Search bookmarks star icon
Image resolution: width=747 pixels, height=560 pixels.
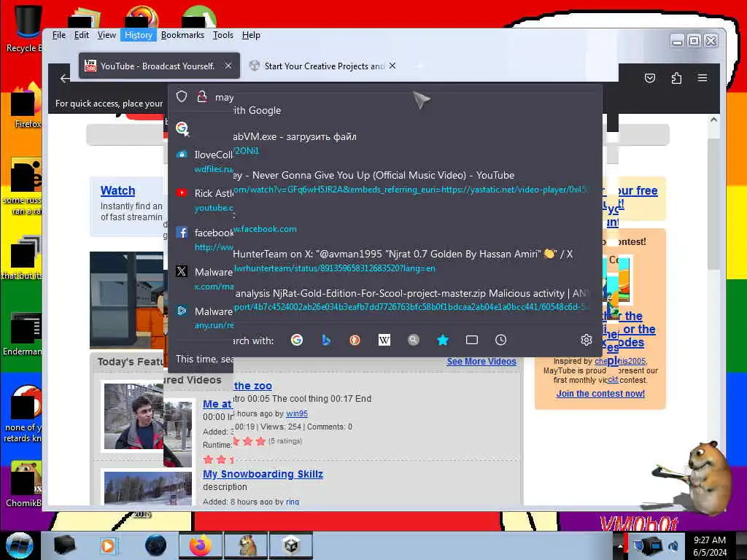tap(443, 340)
